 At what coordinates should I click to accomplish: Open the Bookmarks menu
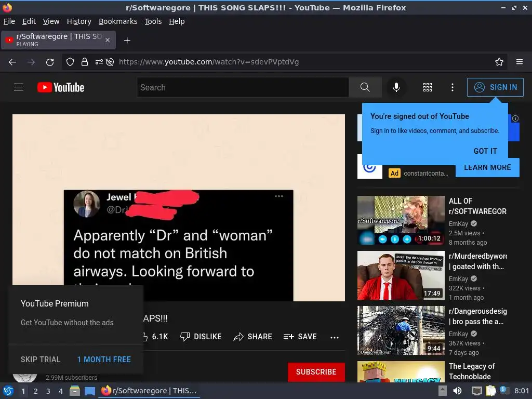[x=118, y=21]
